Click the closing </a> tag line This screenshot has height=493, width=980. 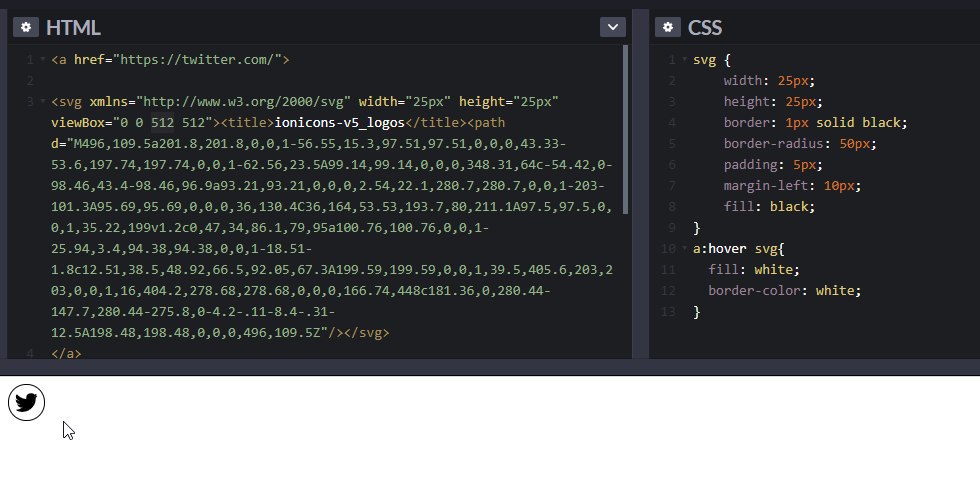[x=66, y=353]
